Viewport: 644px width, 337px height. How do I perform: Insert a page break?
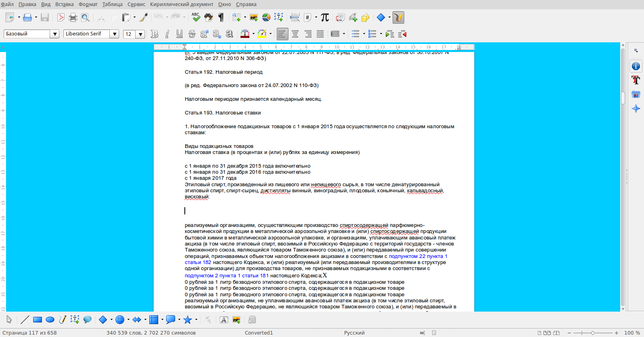click(x=295, y=17)
